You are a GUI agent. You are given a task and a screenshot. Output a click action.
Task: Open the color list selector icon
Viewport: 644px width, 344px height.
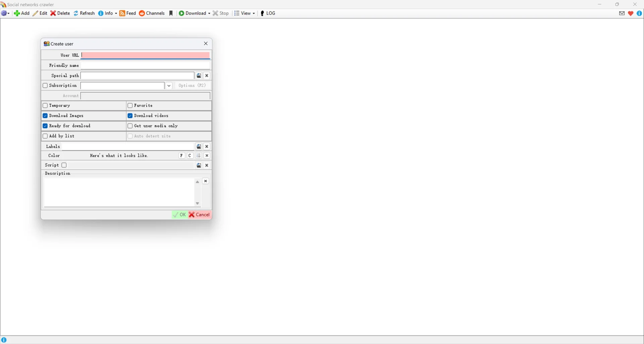pos(199,156)
